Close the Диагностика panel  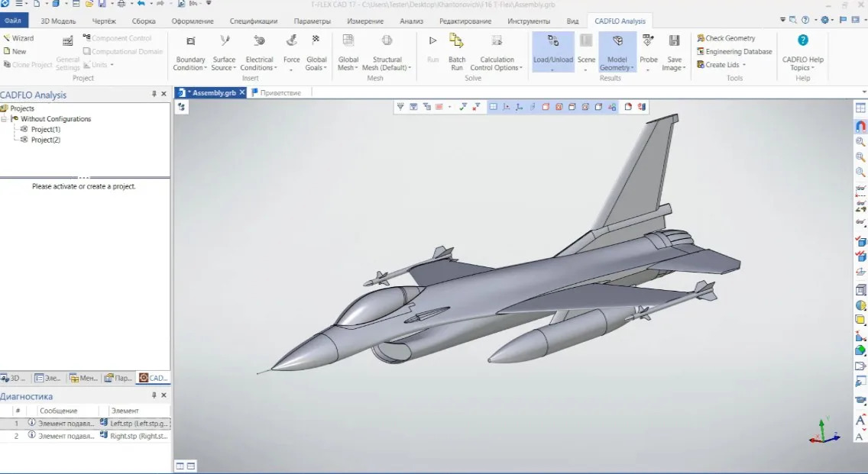[x=164, y=395]
